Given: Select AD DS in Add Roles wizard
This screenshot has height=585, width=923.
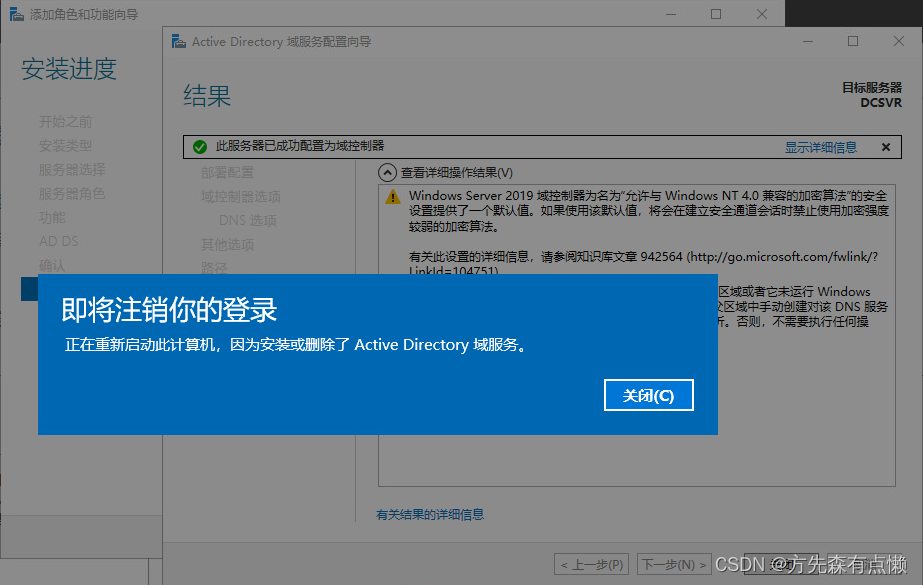Looking at the screenshot, I should (x=58, y=241).
